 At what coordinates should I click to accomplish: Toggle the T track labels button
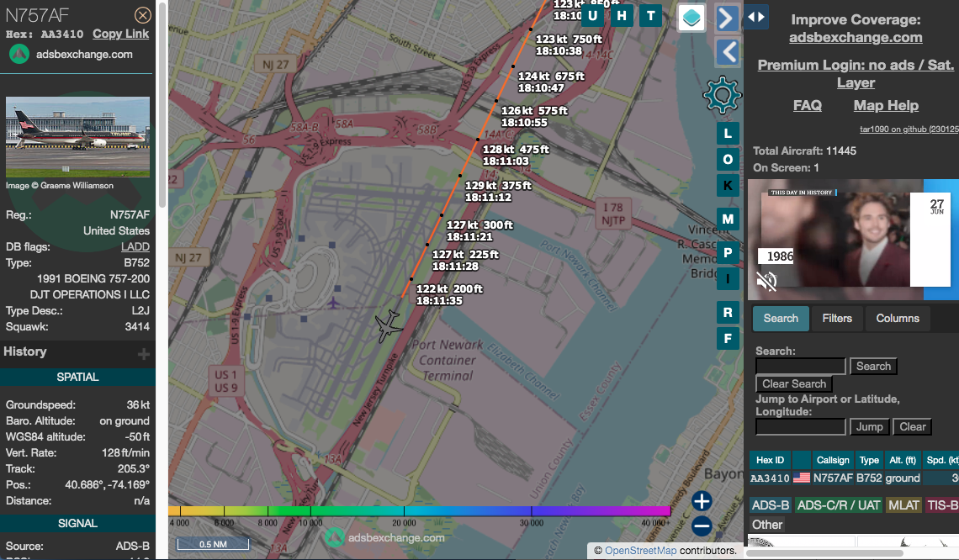[651, 16]
